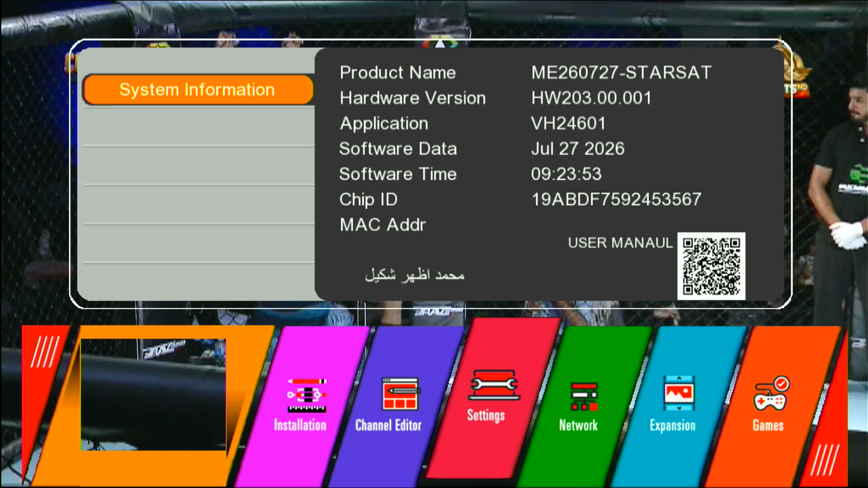
Task: Click the Software Data label
Action: [x=398, y=149]
